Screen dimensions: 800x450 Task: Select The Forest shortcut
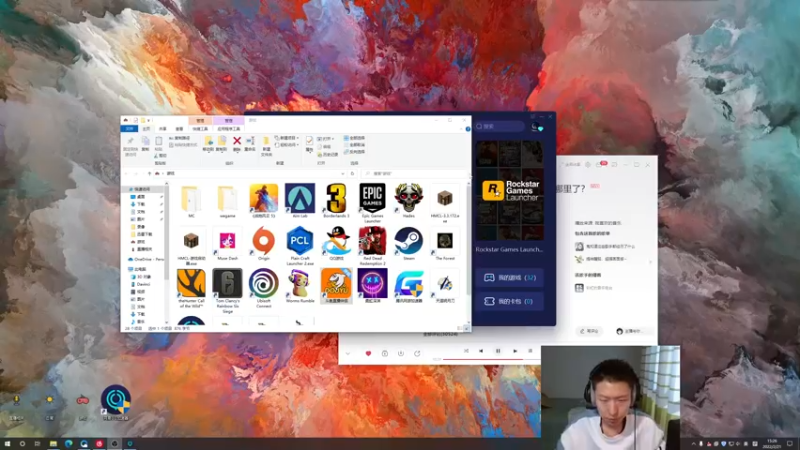coord(445,240)
